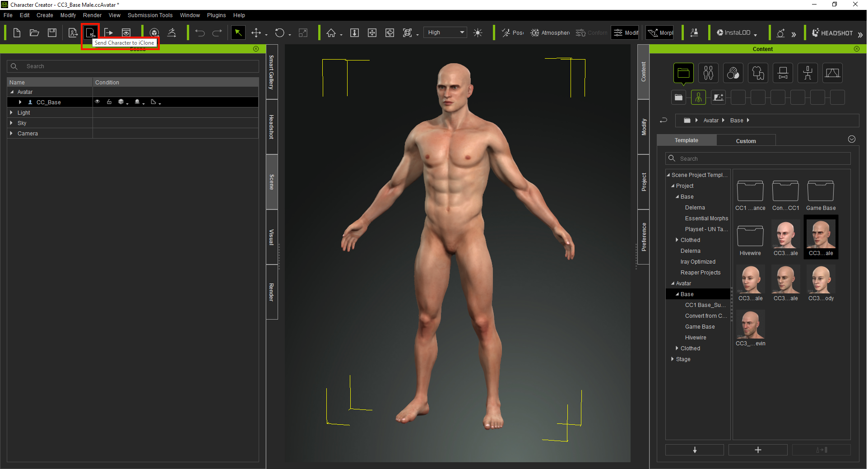Expand the CC_Base node
868x469 pixels.
(20, 102)
